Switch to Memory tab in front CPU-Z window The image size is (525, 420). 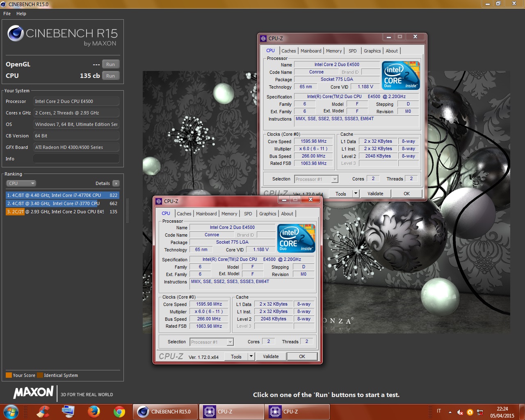[x=229, y=214]
